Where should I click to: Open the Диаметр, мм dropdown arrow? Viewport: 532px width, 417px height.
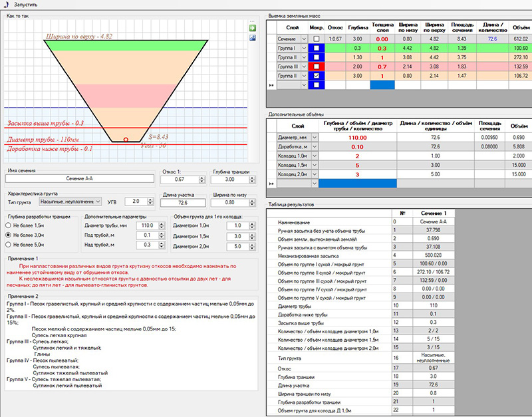pyautogui.click(x=315, y=138)
